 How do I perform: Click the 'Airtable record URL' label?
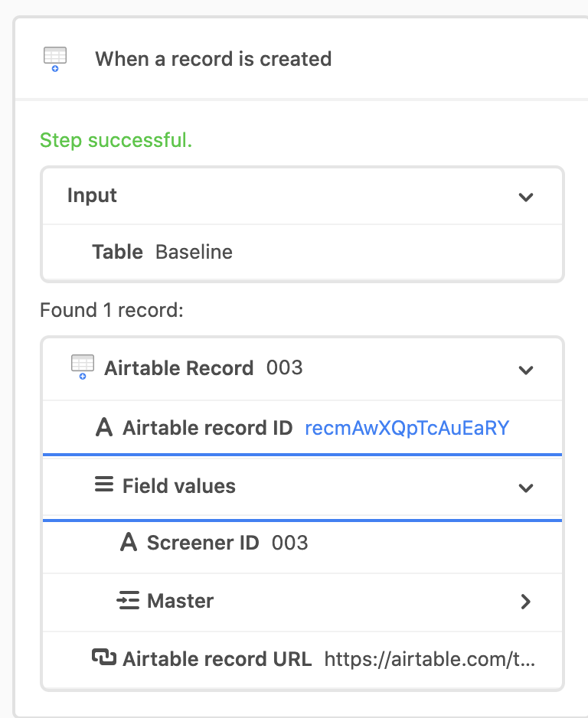[217, 659]
